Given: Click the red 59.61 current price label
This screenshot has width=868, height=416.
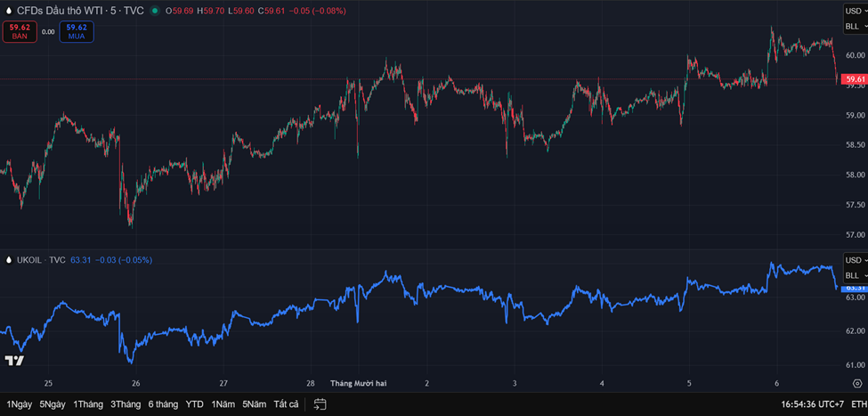Looking at the screenshot, I should 855,79.
